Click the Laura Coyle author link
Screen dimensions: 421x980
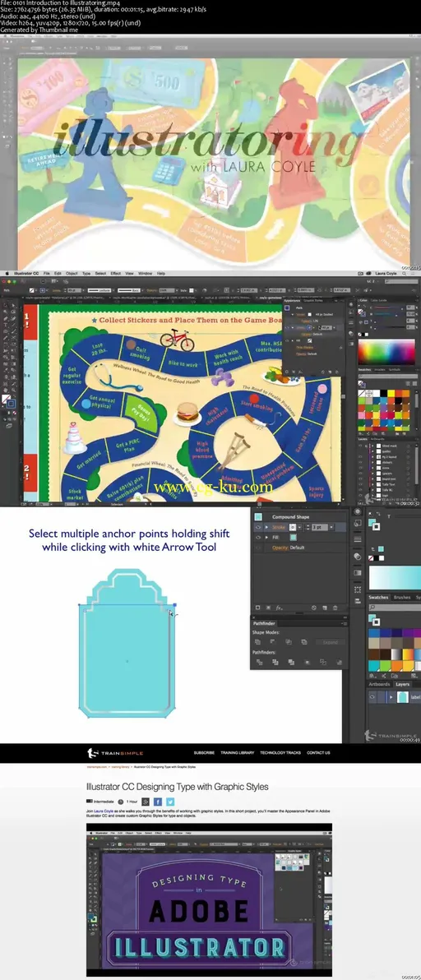click(102, 811)
